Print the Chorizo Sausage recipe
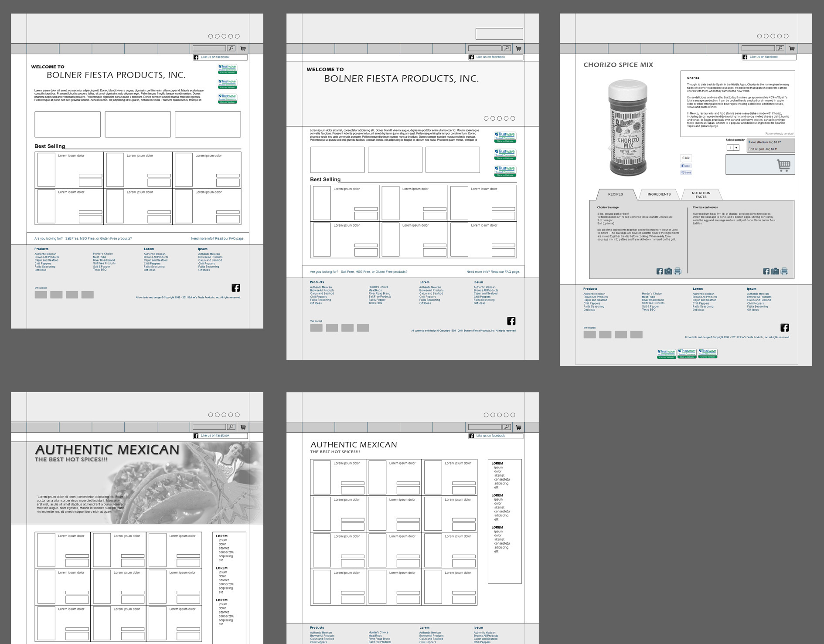 (x=678, y=271)
